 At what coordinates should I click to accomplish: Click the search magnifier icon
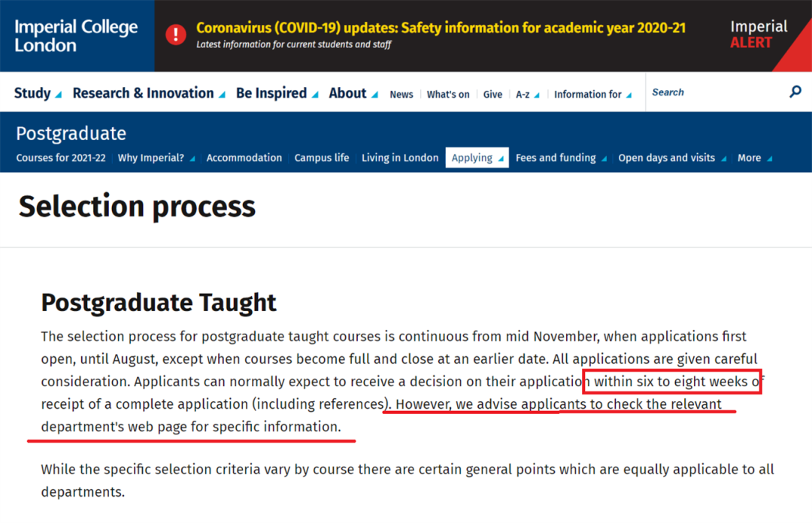click(795, 92)
